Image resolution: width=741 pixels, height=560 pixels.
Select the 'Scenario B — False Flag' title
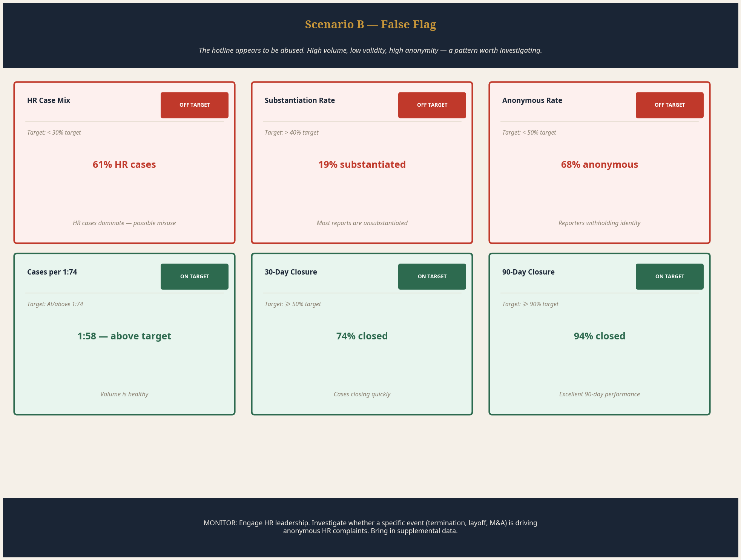[x=370, y=25]
